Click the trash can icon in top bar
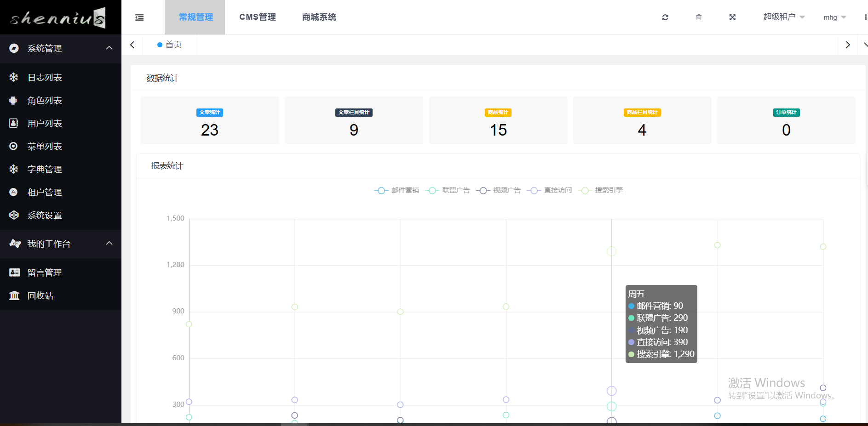The height and width of the screenshot is (426, 868). [699, 17]
